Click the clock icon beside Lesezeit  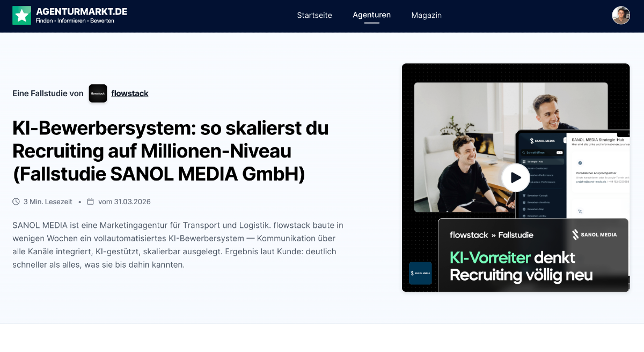[16, 202]
